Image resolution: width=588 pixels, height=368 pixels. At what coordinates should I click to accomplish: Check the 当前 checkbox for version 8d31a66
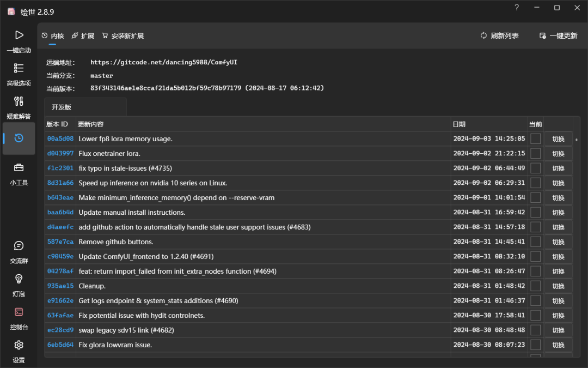coord(535,183)
